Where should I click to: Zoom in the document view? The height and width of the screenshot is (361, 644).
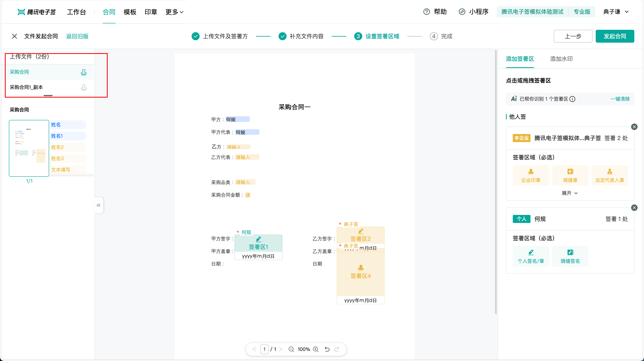(x=316, y=349)
